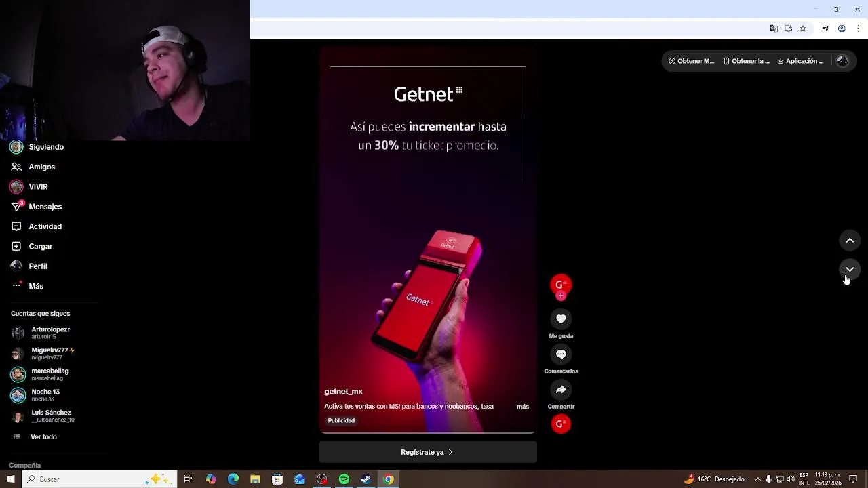Open profile avatar menu at top right
The height and width of the screenshot is (488, 868).
click(x=843, y=61)
